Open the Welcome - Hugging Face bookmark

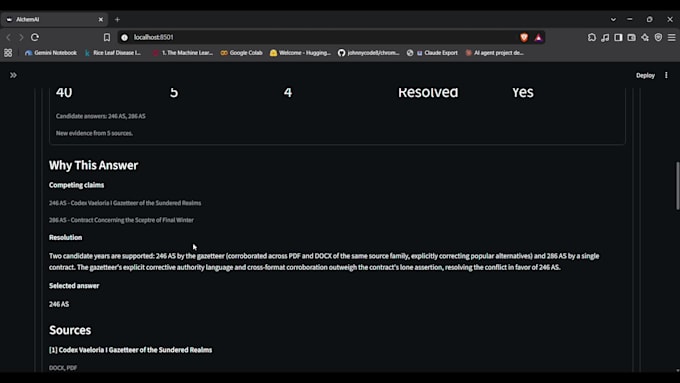pyautogui.click(x=300, y=53)
